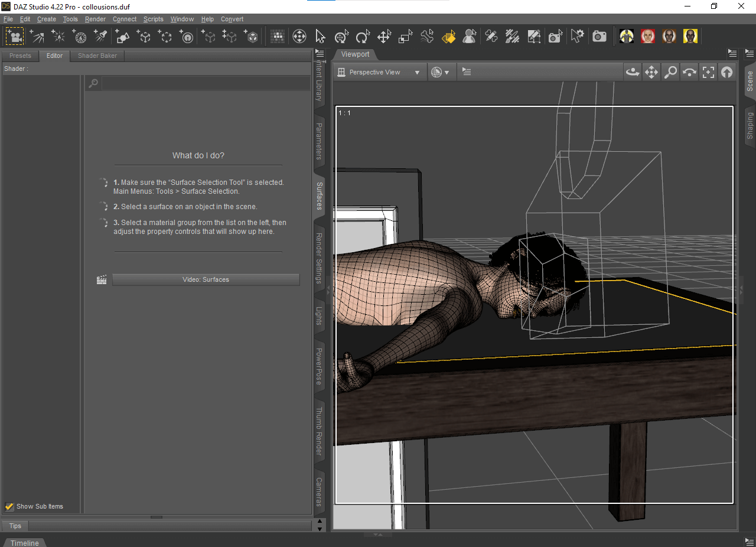Select the Tool Settings cursor icon

pos(577,37)
